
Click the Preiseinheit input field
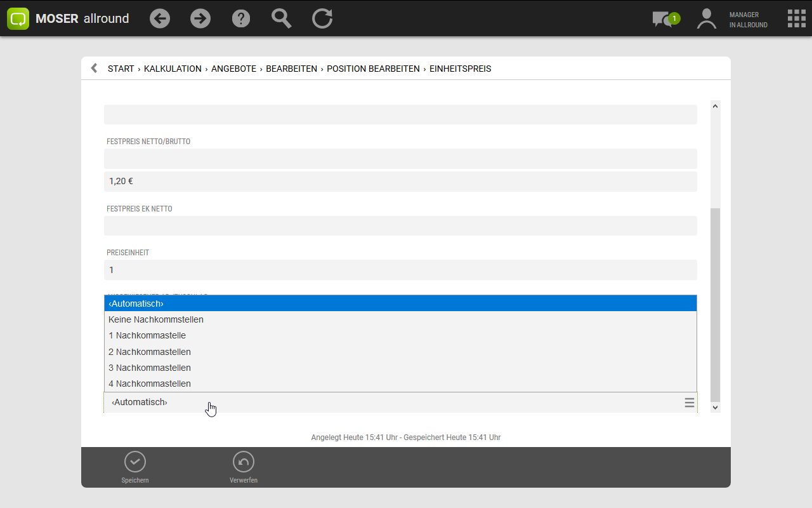[400, 270]
